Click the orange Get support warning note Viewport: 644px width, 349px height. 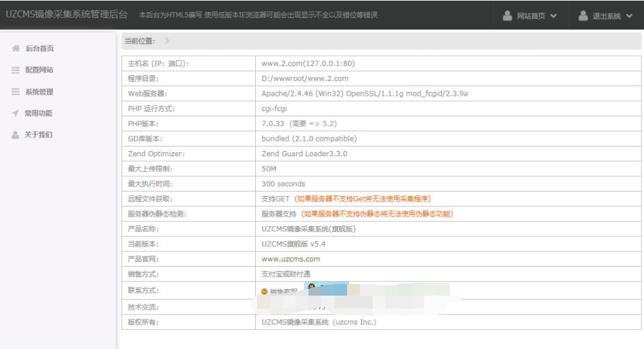point(362,199)
